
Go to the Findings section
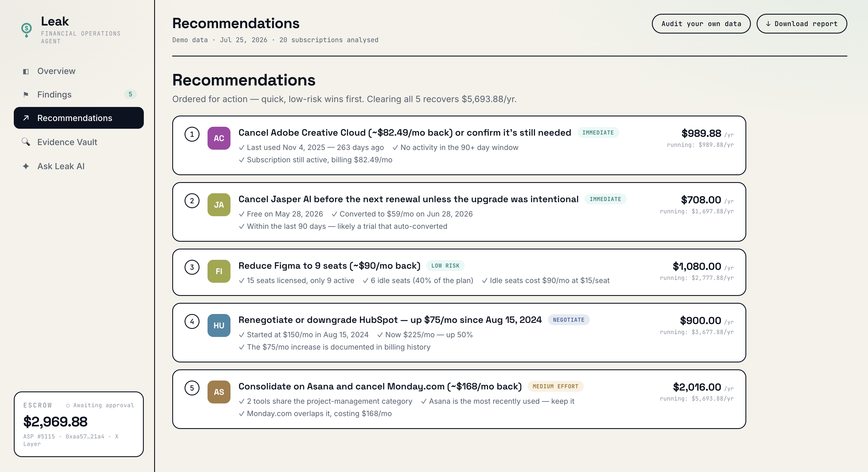(79, 95)
